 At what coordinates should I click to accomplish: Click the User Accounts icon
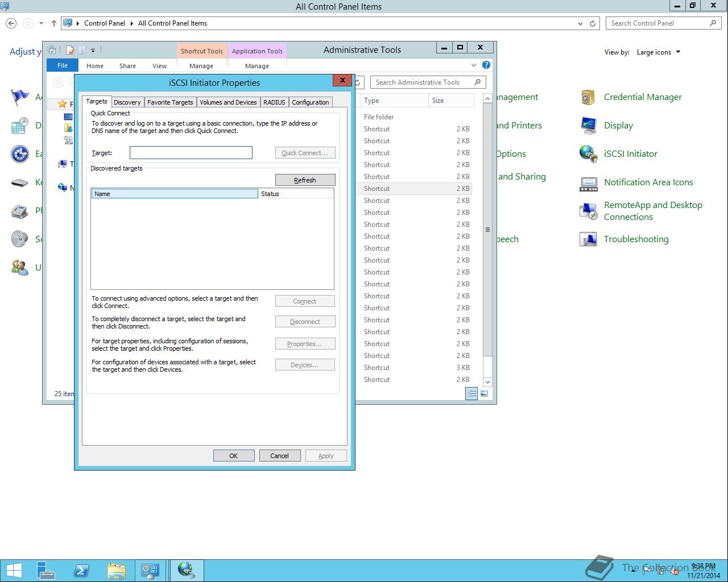20,268
